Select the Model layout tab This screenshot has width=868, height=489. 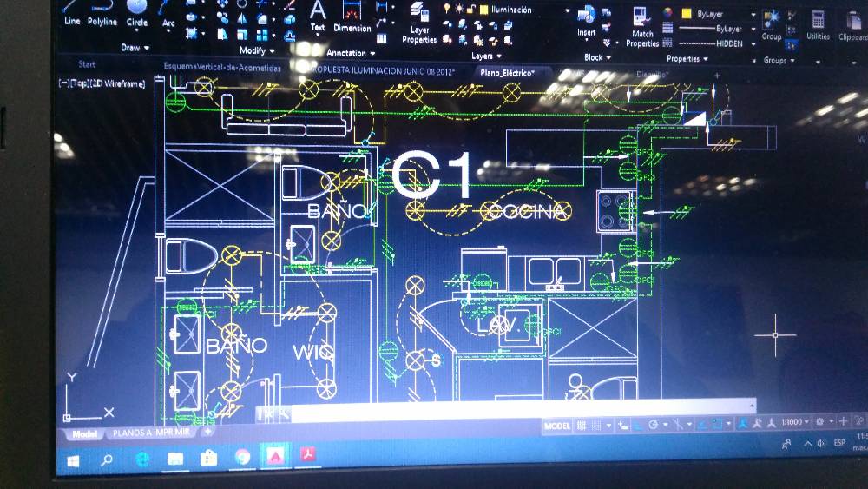84,434
